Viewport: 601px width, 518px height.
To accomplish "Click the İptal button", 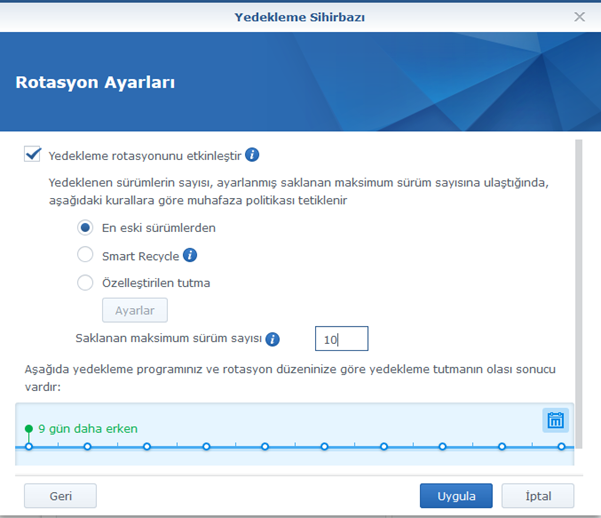I will [x=538, y=496].
